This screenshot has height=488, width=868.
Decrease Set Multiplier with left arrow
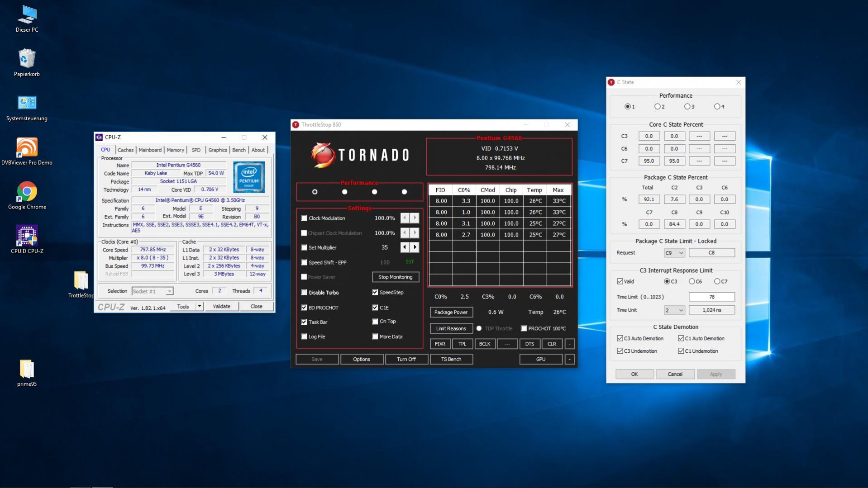405,247
